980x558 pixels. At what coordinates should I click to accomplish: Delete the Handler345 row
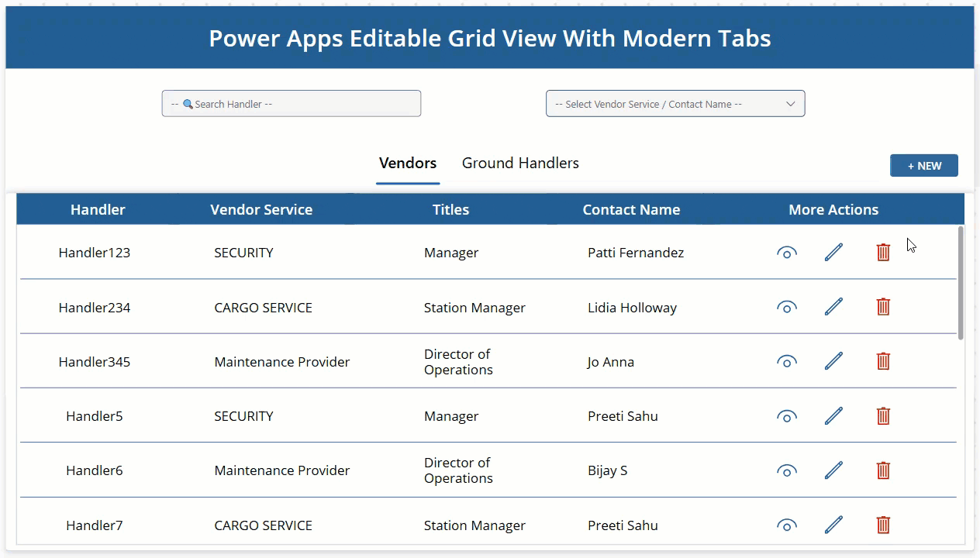883,360
